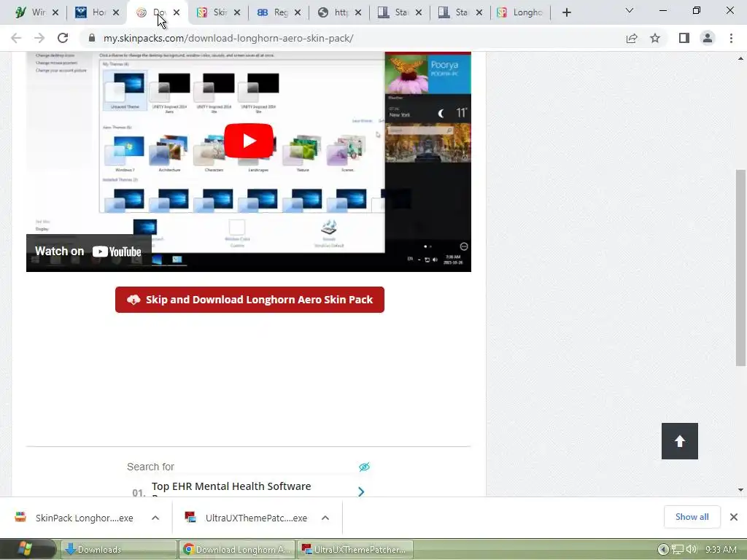This screenshot has width=747, height=560.
Task: Share this page using the share icon
Action: (632, 38)
